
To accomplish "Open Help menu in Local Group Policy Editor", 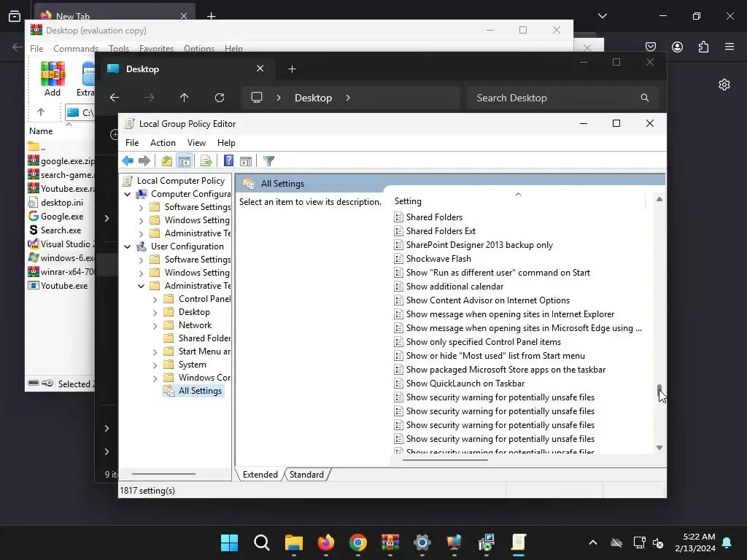I will pyautogui.click(x=226, y=143).
